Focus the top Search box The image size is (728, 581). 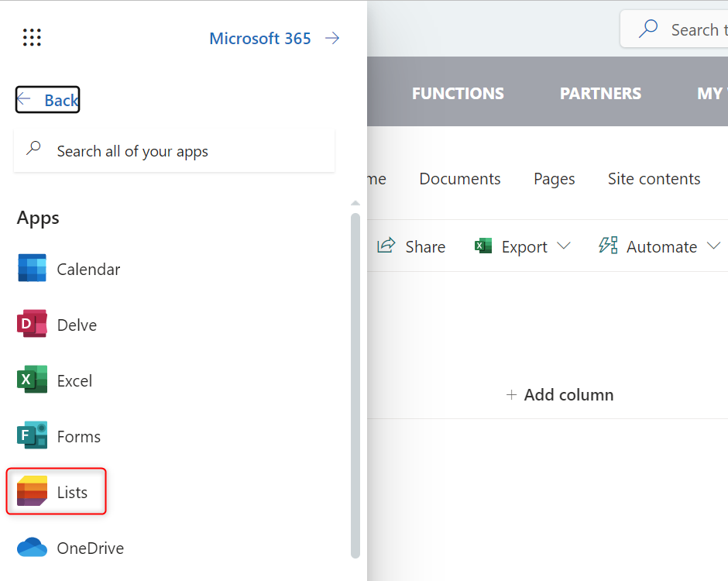tap(674, 29)
